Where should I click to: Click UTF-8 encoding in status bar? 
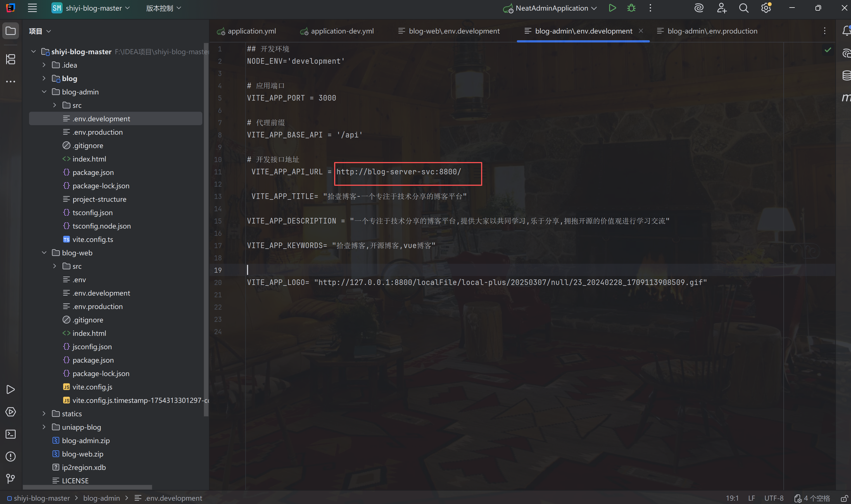pos(774,498)
